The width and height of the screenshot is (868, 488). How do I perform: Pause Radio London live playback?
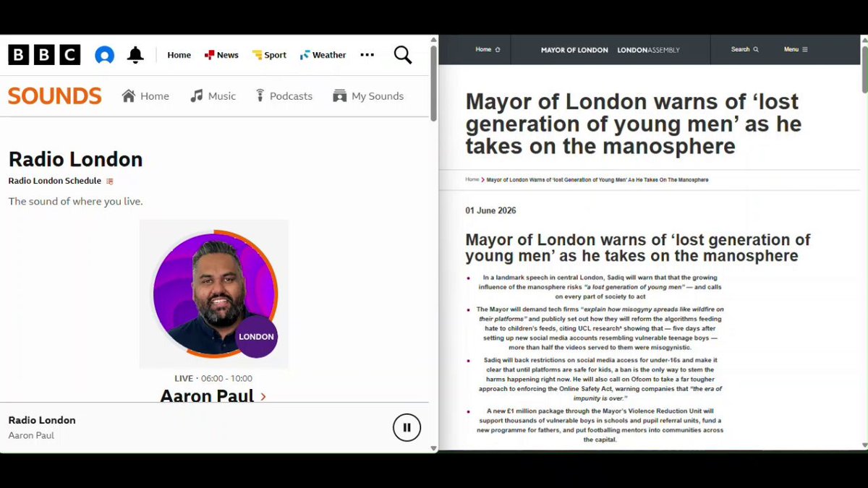(407, 427)
